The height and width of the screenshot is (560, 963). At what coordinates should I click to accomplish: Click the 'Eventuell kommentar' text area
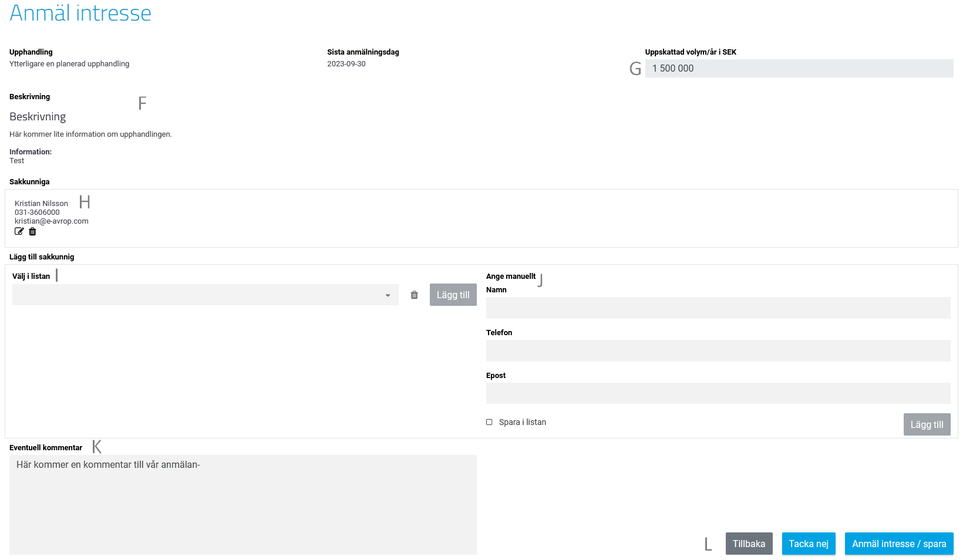click(243, 504)
